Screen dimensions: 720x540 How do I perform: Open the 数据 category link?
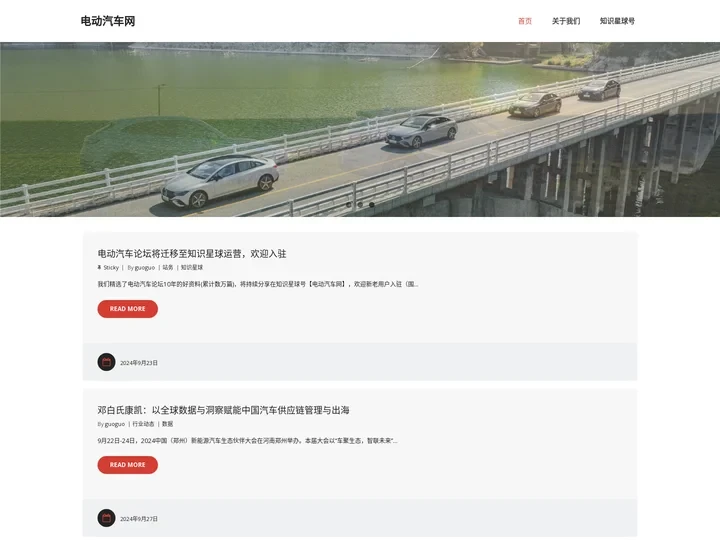click(168, 424)
